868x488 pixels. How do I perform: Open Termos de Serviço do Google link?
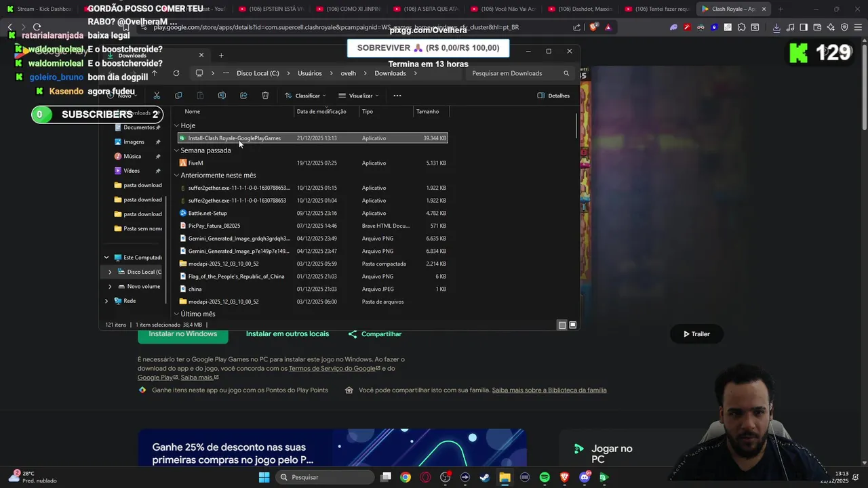point(334,369)
